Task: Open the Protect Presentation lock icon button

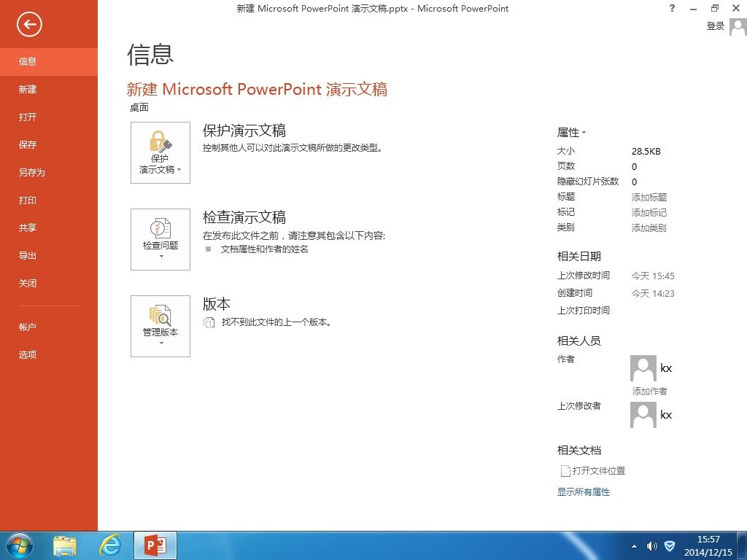Action: 160,152
